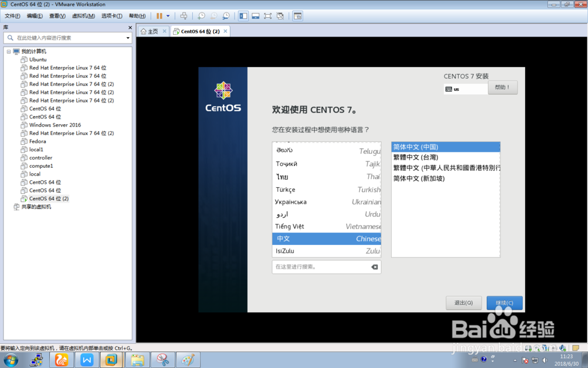
Task: Select the 中文 Chinese language row
Action: (x=326, y=239)
